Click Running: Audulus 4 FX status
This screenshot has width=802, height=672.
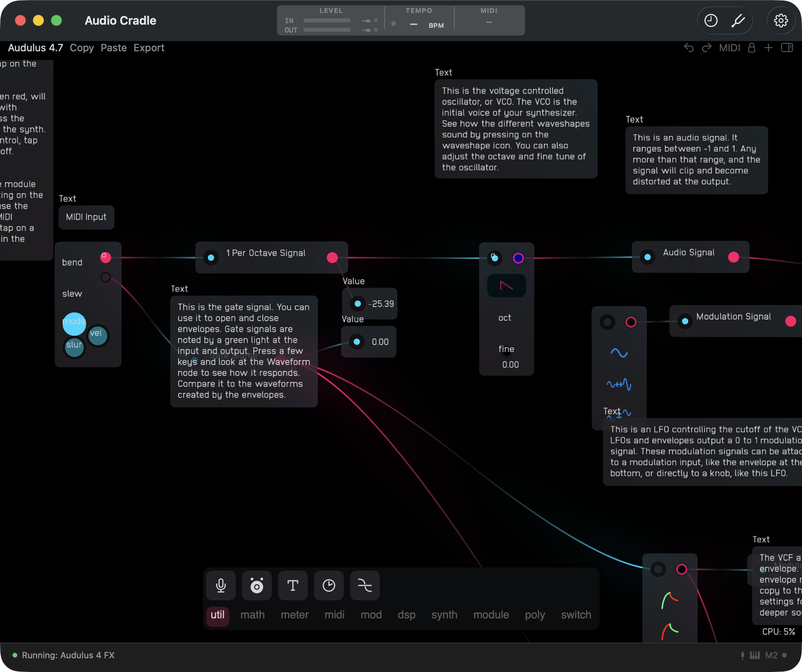click(x=68, y=655)
